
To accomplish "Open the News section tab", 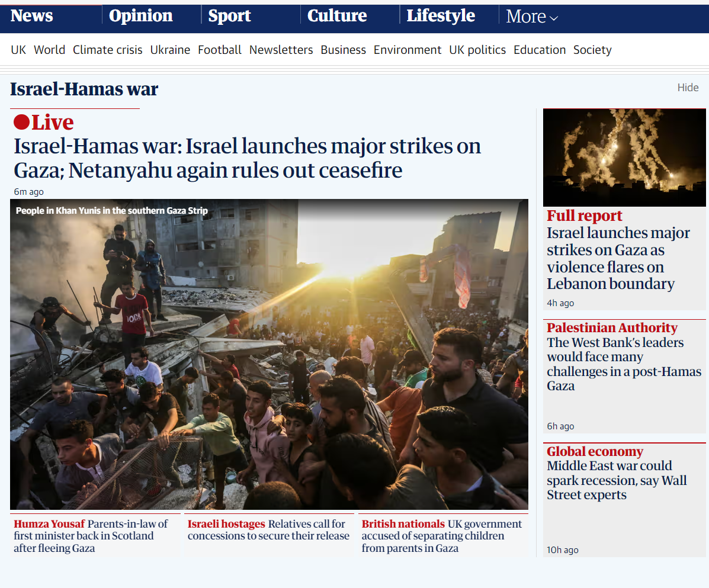I will [31, 16].
